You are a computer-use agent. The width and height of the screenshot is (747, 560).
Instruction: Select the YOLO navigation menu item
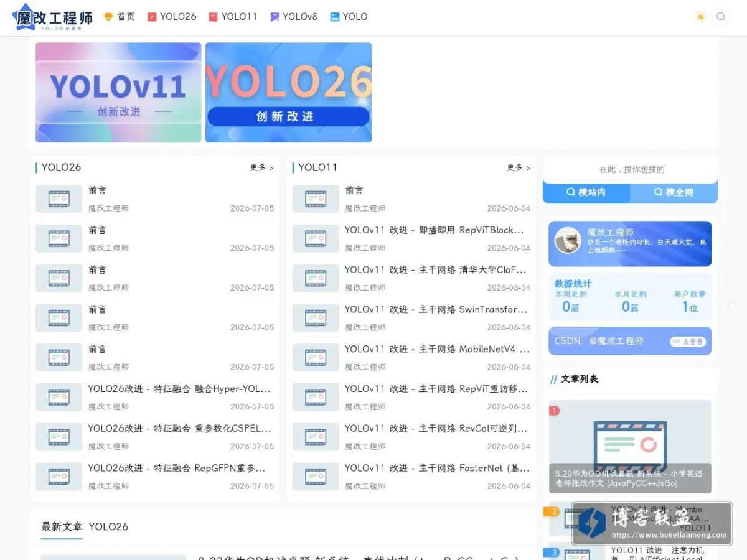pyautogui.click(x=349, y=17)
